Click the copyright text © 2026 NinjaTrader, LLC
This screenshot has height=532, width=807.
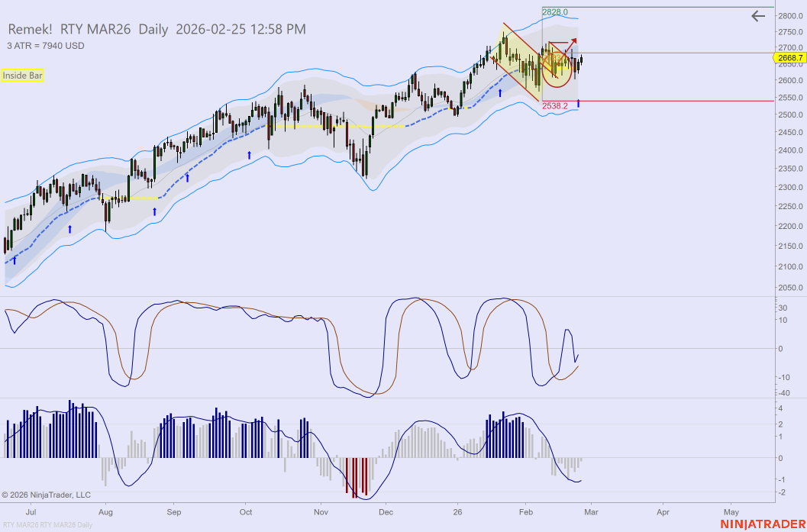pyautogui.click(x=46, y=494)
